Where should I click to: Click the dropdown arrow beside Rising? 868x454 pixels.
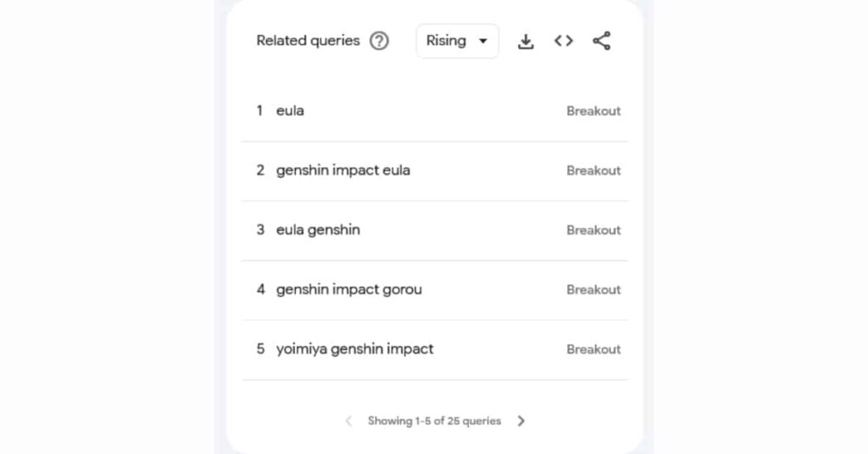pyautogui.click(x=483, y=41)
